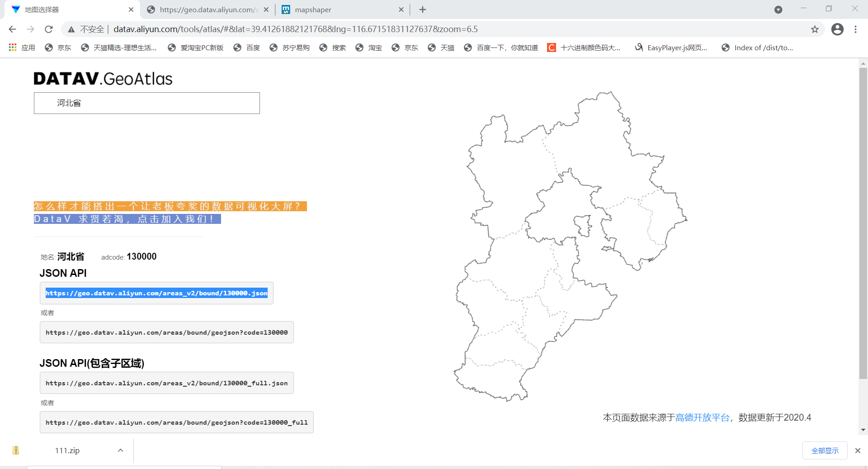
Task: Open the Index of /dist/ bookmark
Action: coord(757,47)
